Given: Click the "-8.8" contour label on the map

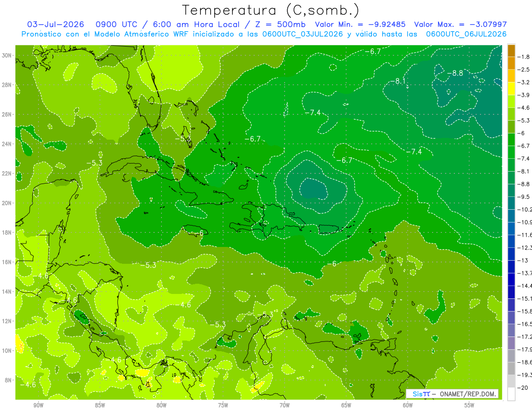Looking at the screenshot, I should (454, 73).
